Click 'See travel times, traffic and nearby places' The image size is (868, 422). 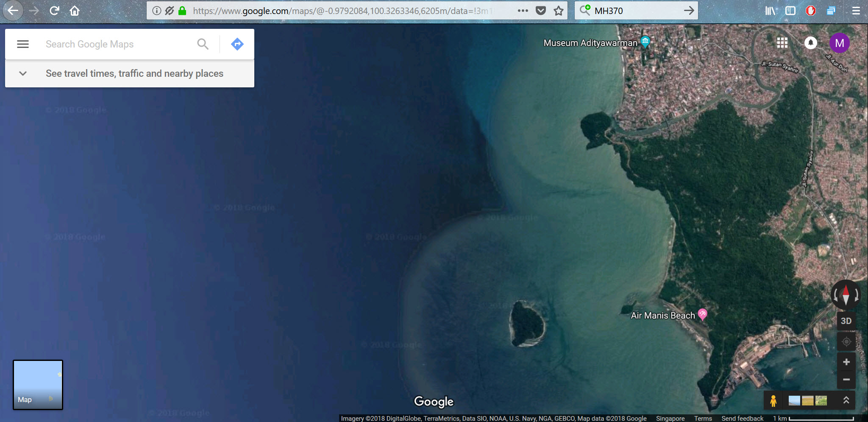[134, 73]
